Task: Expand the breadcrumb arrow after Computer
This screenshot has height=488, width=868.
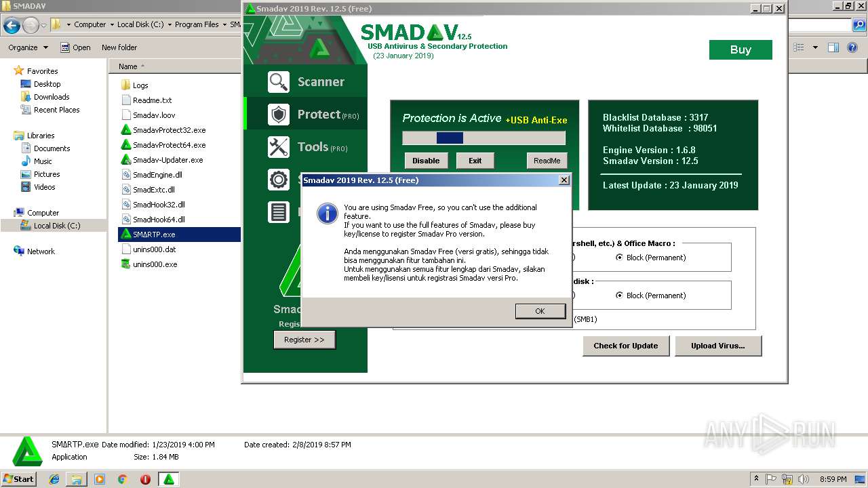Action: (x=112, y=24)
